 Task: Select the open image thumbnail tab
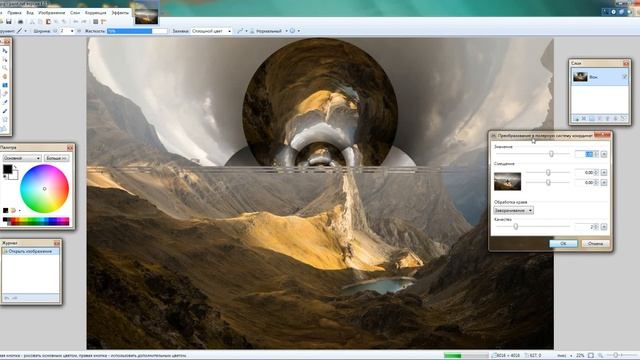(146, 16)
